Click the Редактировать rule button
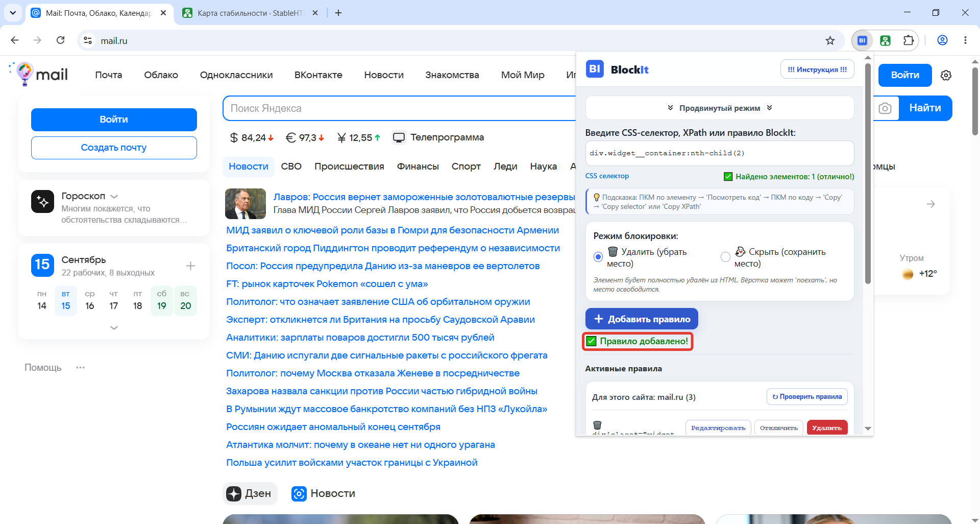 pos(718,427)
